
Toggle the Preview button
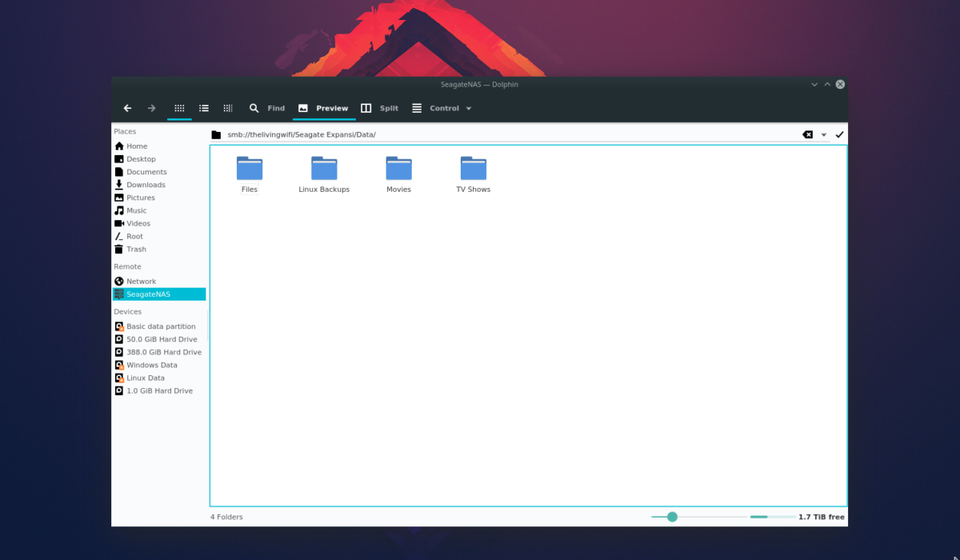[323, 108]
